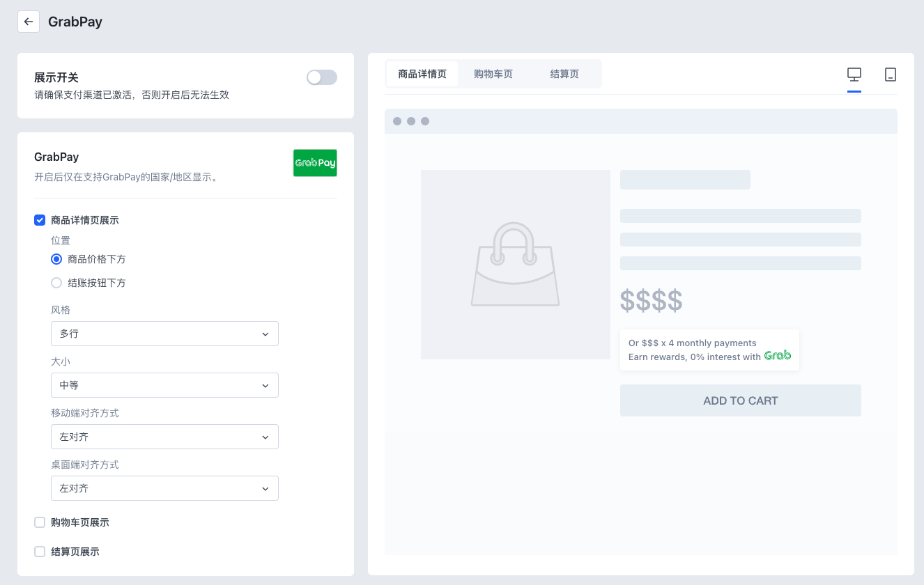Select 商品价格下方 radio option
This screenshot has width=924, height=585.
click(x=56, y=259)
